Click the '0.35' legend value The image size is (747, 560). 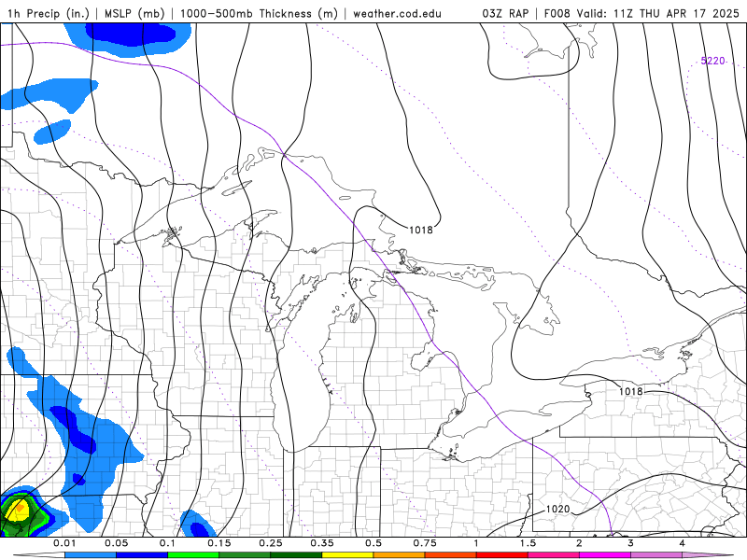(x=322, y=543)
